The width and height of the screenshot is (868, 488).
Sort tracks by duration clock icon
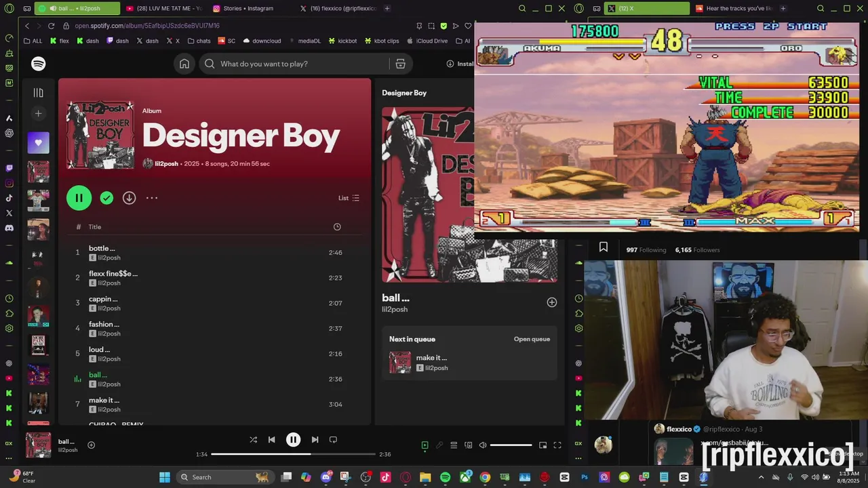coord(337,227)
